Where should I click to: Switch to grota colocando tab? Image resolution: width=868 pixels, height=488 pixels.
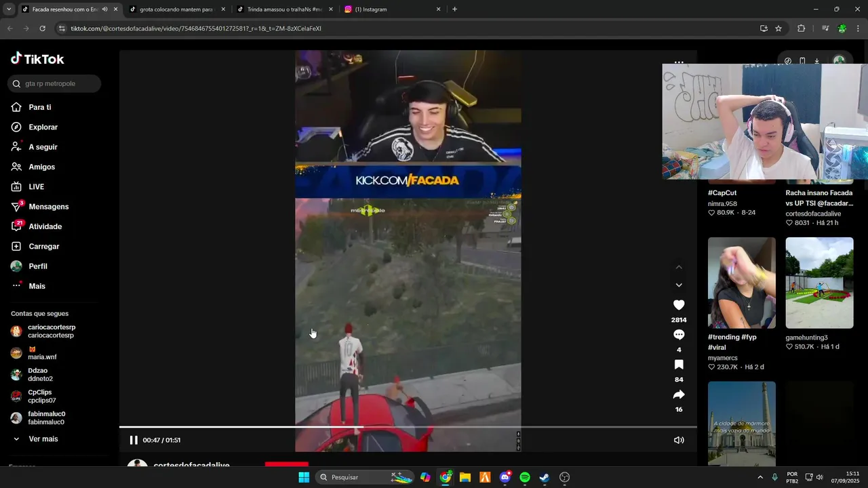tap(176, 9)
